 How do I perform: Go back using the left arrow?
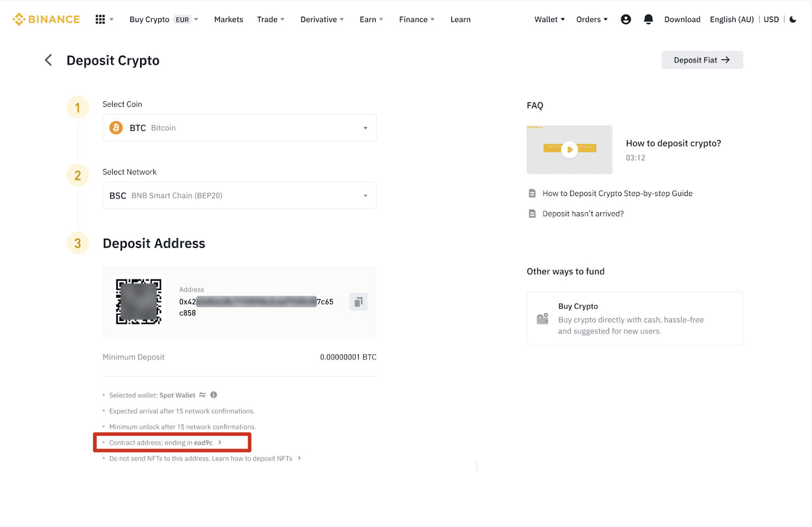click(49, 60)
